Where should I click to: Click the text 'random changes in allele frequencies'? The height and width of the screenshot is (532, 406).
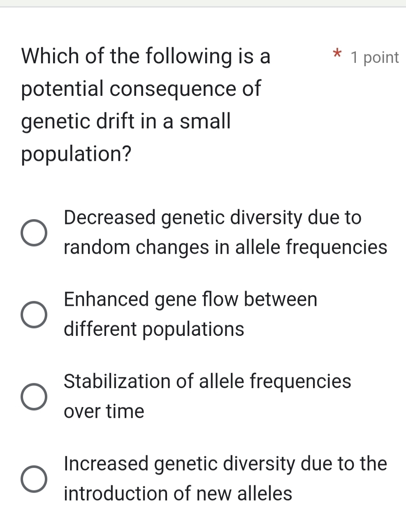[x=225, y=247]
